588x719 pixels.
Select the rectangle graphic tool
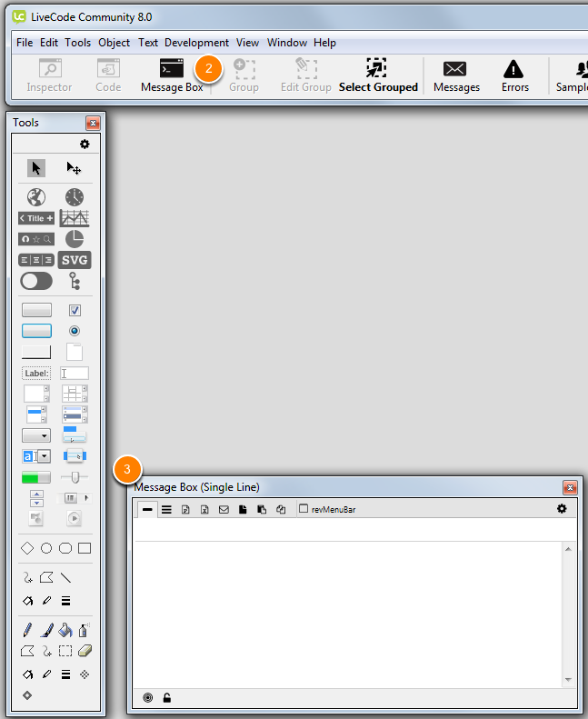pyautogui.click(x=85, y=548)
